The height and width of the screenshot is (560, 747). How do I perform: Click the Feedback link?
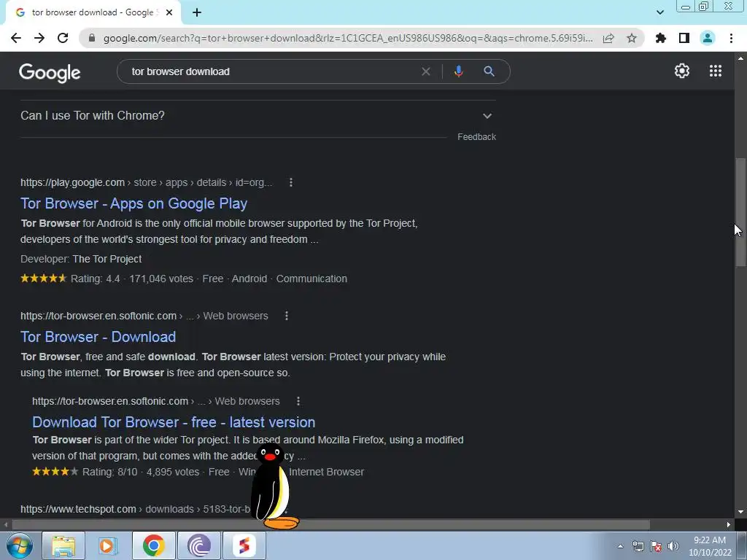tap(476, 136)
